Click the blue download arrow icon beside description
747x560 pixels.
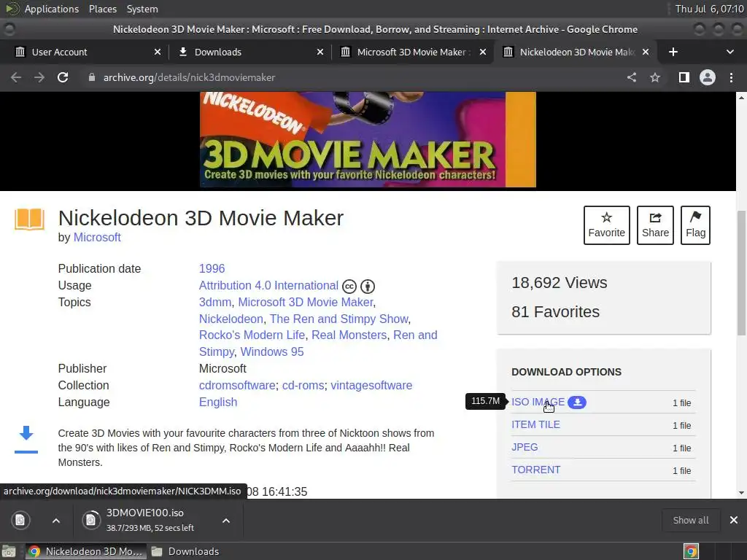26,438
